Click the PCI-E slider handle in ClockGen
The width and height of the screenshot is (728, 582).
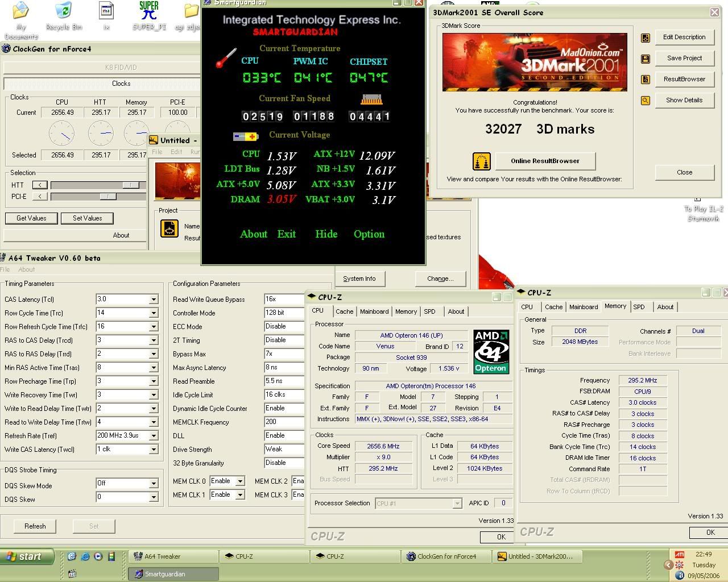108,196
